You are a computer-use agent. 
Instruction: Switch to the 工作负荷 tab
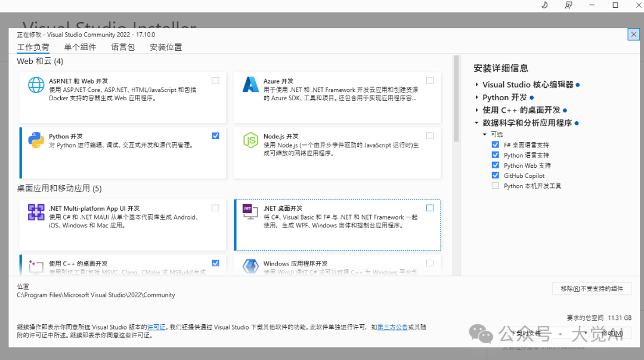click(33, 47)
